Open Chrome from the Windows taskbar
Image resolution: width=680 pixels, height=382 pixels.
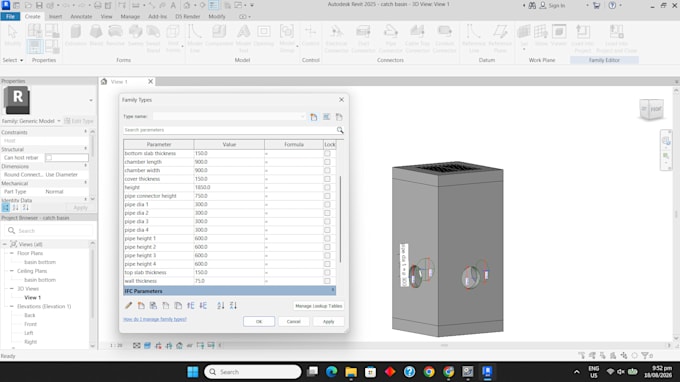(x=429, y=372)
